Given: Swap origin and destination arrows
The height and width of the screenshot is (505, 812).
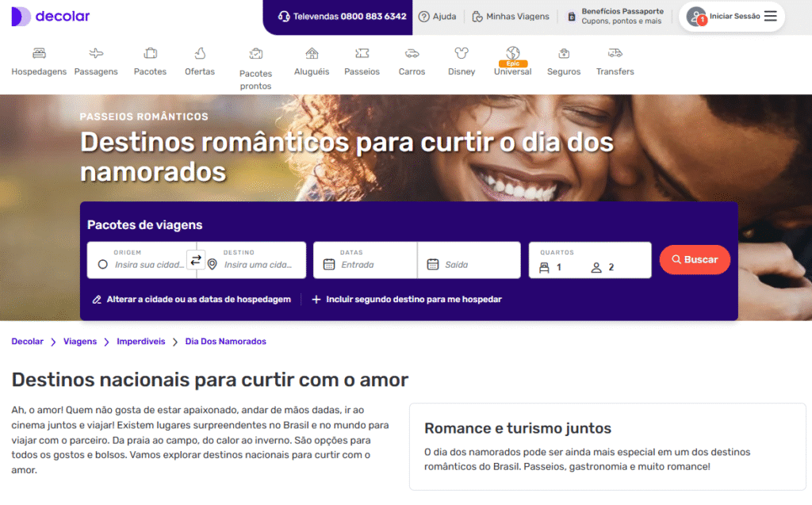Looking at the screenshot, I should (196, 260).
